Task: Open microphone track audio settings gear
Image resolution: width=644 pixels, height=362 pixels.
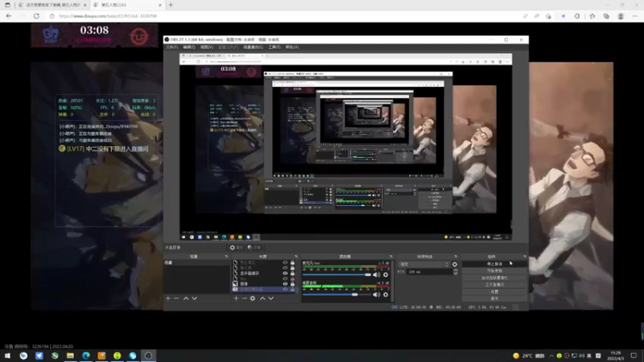Action: tap(386, 274)
